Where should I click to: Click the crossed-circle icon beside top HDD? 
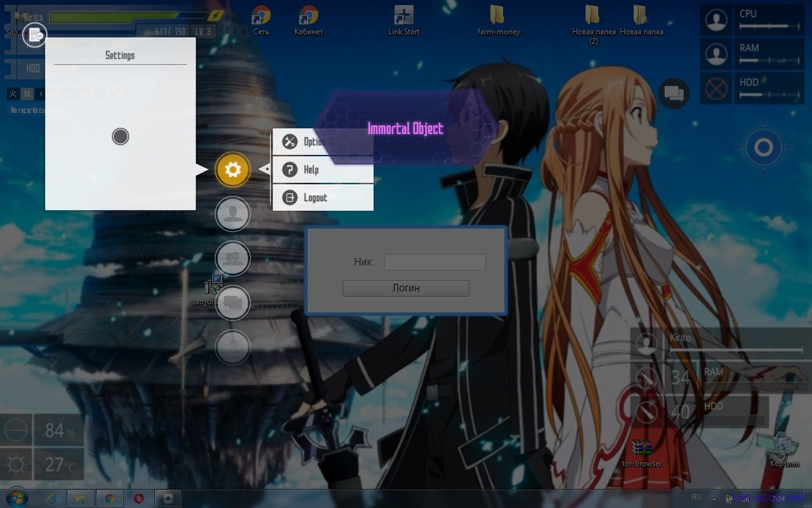click(x=717, y=88)
